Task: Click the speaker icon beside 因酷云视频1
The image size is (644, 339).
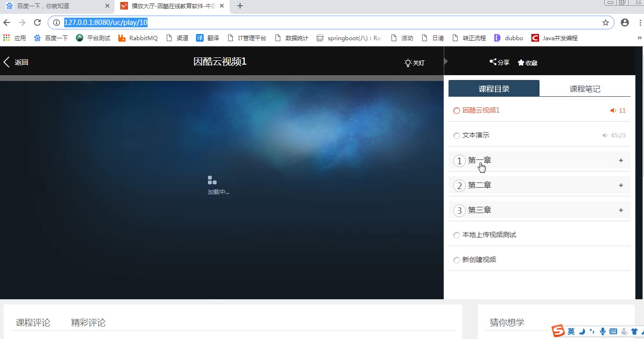Action: 612,111
